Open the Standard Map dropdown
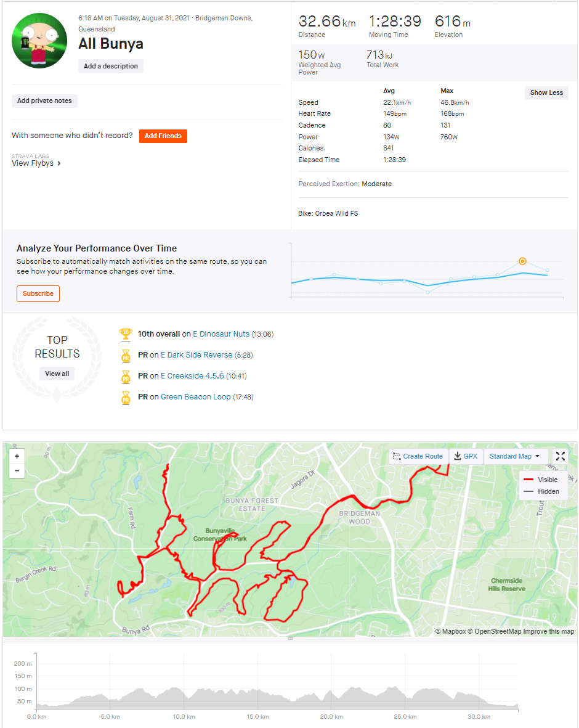579x728 pixels. coord(515,456)
